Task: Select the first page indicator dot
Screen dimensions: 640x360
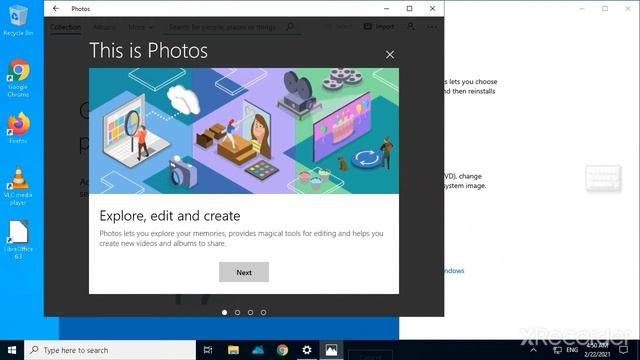Action: pyautogui.click(x=224, y=312)
